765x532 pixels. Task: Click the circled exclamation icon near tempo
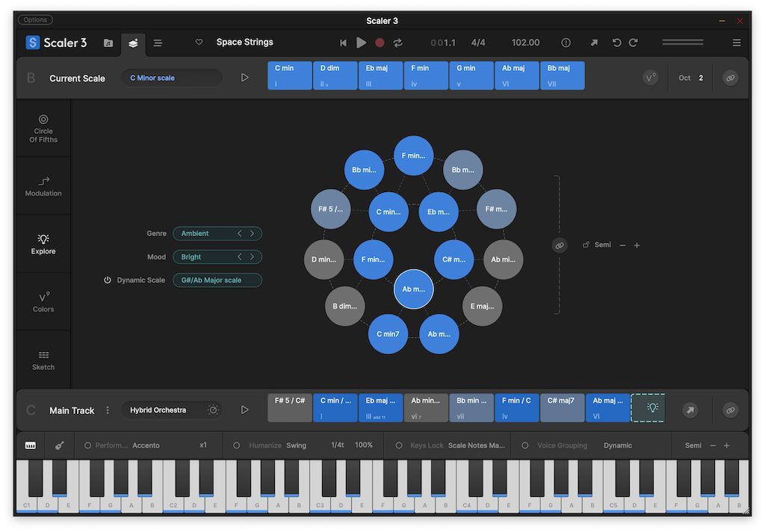click(566, 43)
